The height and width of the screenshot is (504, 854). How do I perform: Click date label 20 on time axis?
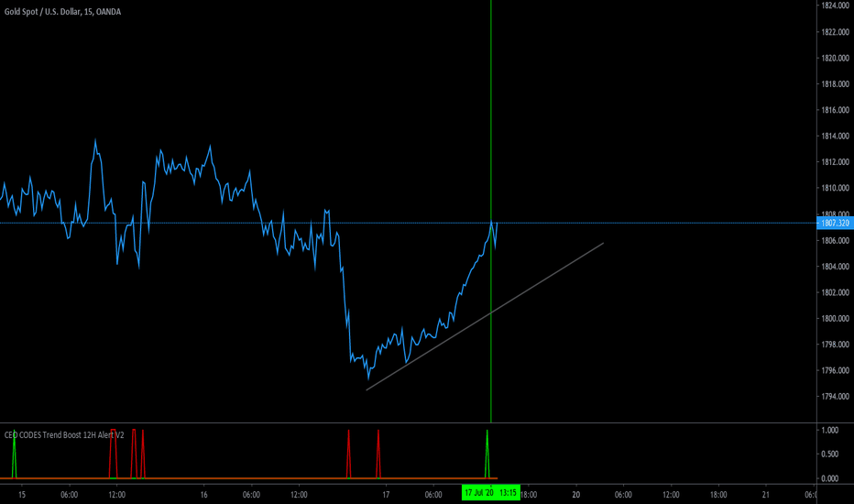(575, 495)
